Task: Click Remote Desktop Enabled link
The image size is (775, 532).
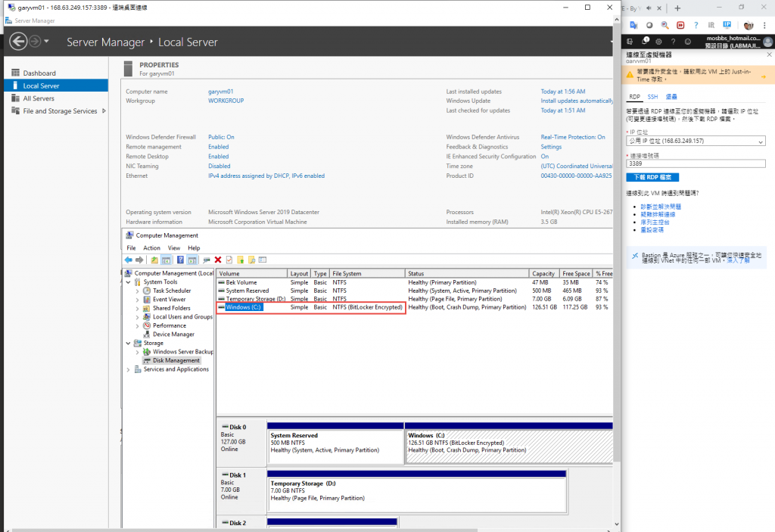Action: (x=219, y=156)
